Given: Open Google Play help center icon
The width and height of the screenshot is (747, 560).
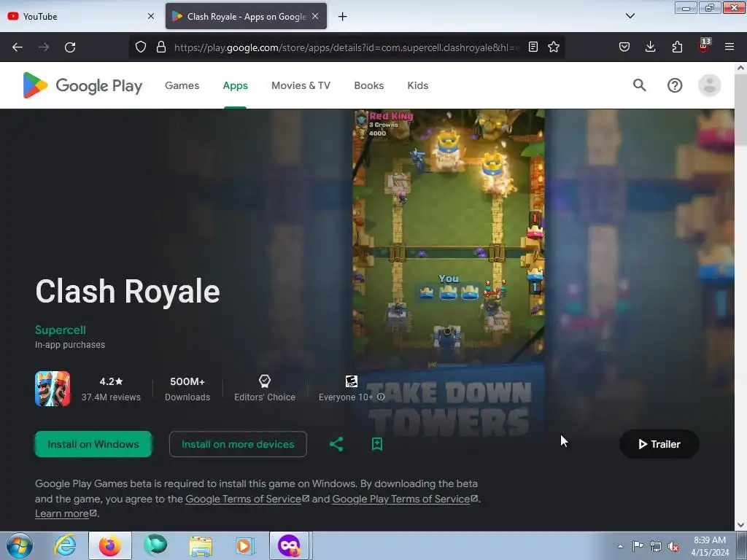Looking at the screenshot, I should (675, 85).
